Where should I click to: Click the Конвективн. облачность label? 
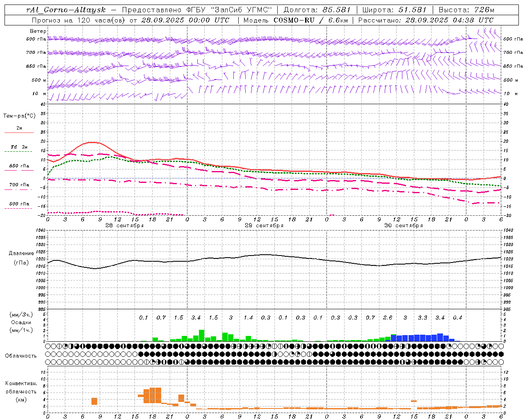(21, 388)
